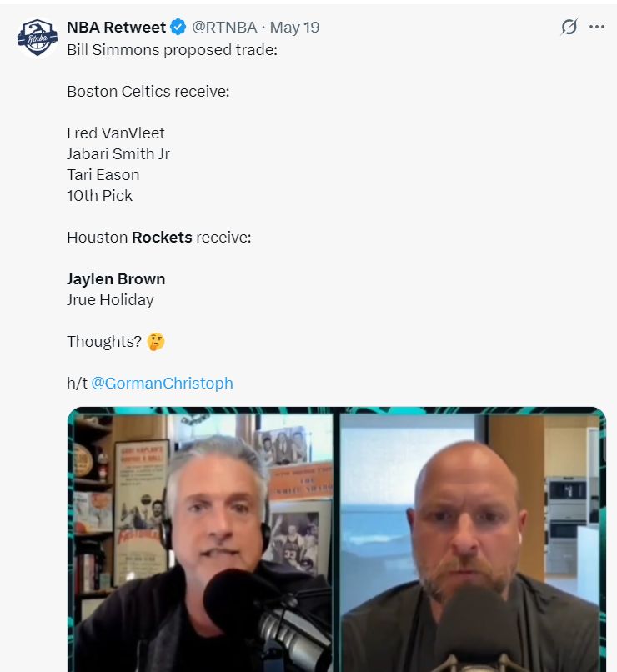
Task: Open the three-dot More options menu
Action: (597, 27)
